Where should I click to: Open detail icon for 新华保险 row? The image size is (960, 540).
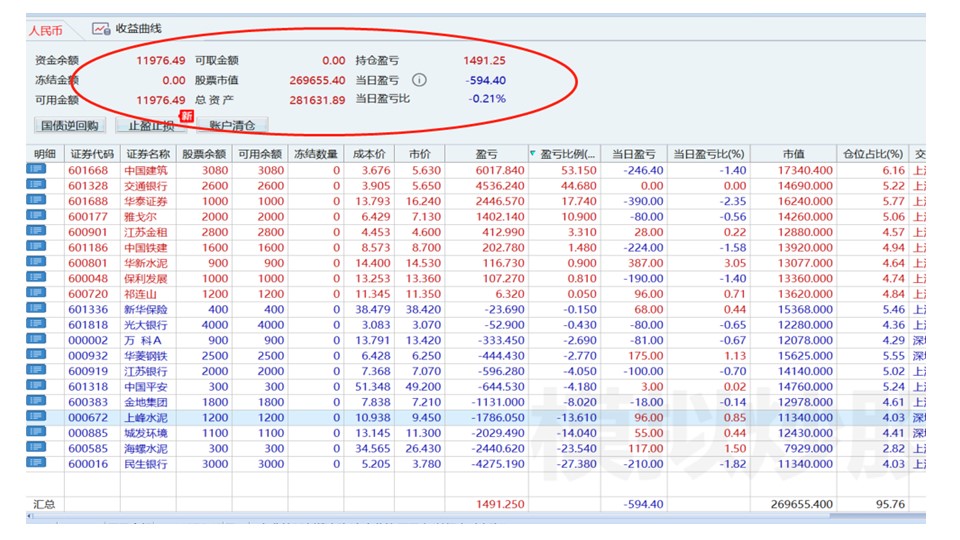(36, 308)
